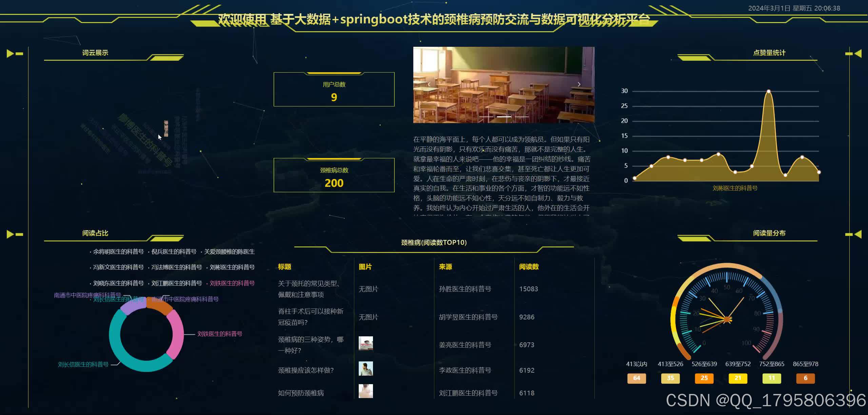Click the 来源 column header
Screen dimensions: 868x415
445,267
